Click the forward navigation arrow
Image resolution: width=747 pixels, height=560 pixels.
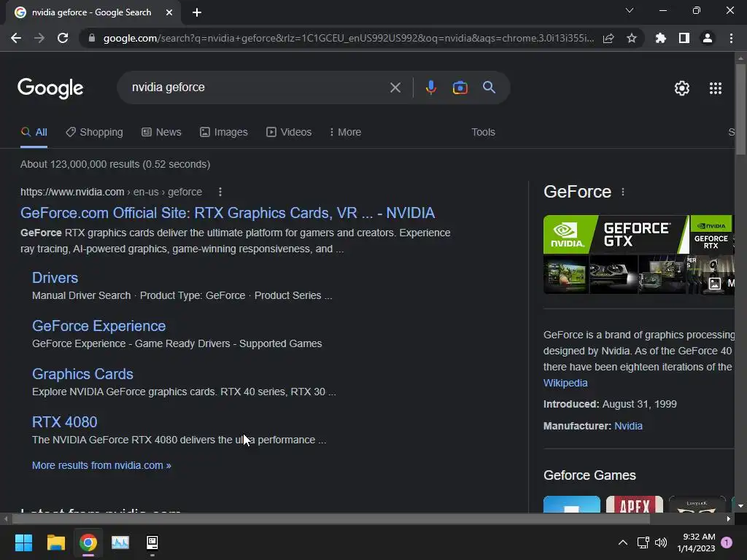[39, 38]
